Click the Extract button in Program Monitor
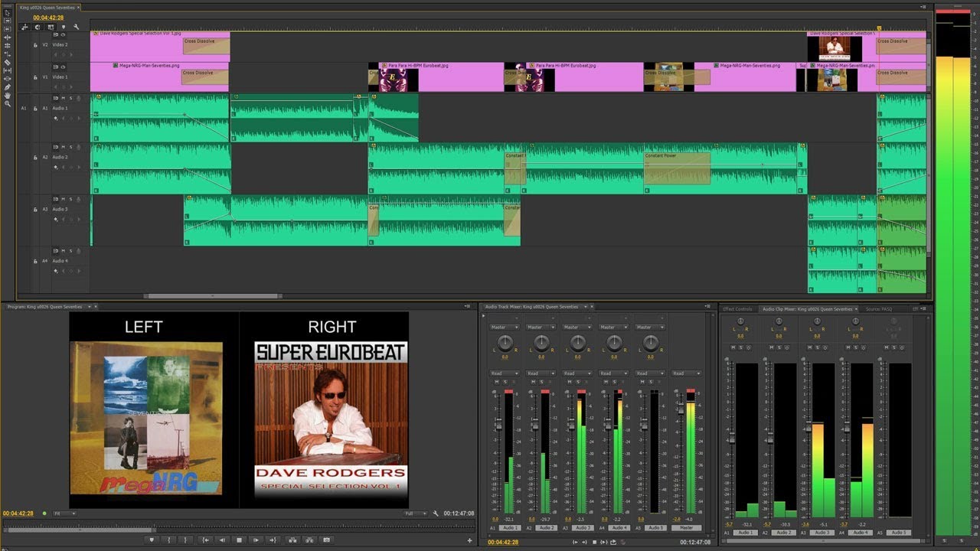Viewport: 980px width, 551px height. tap(309, 540)
